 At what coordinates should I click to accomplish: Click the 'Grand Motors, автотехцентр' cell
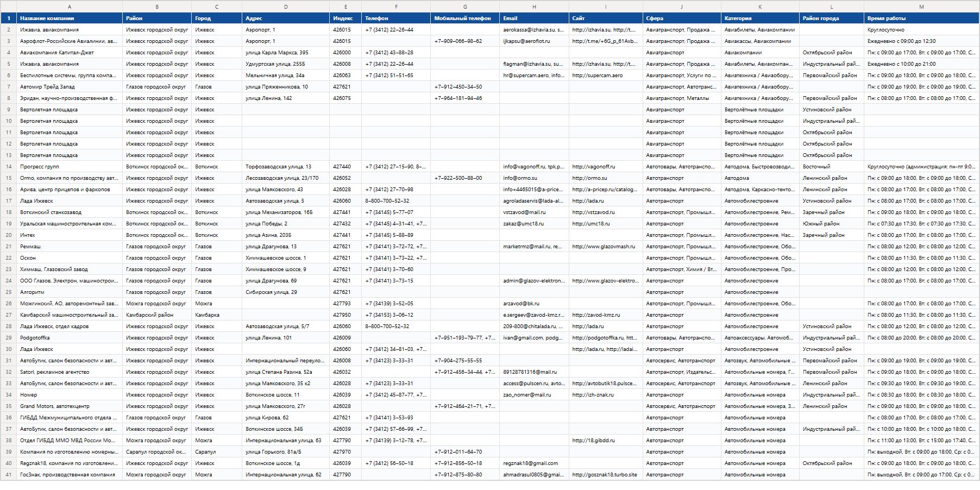(70, 406)
